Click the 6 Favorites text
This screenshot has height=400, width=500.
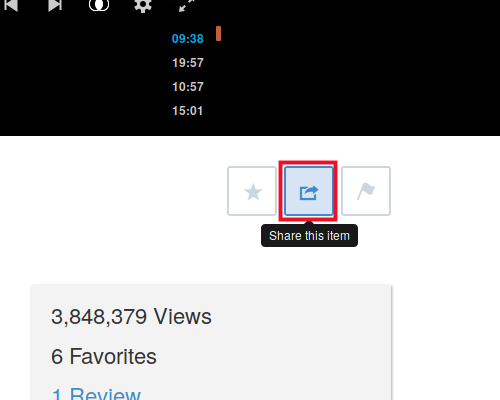point(104,356)
